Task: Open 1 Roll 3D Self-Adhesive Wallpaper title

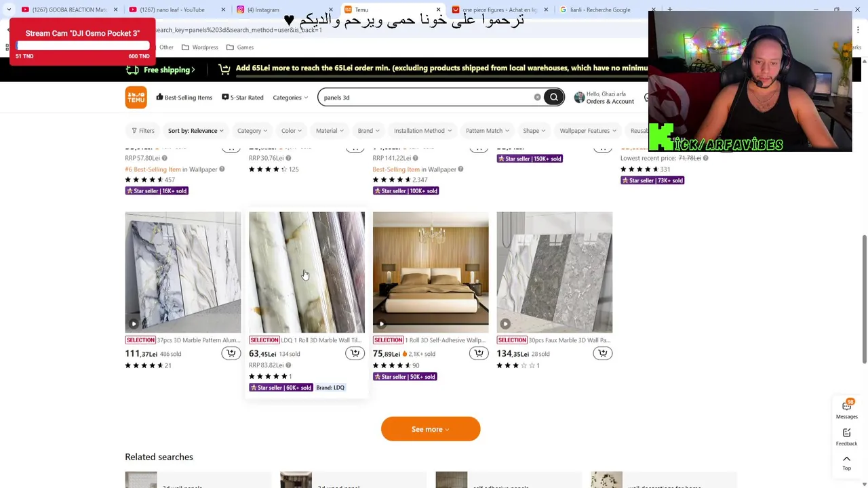Action: point(446,340)
